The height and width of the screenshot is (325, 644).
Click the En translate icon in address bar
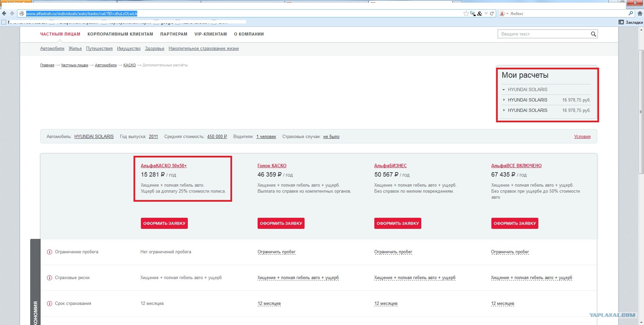coord(473,13)
